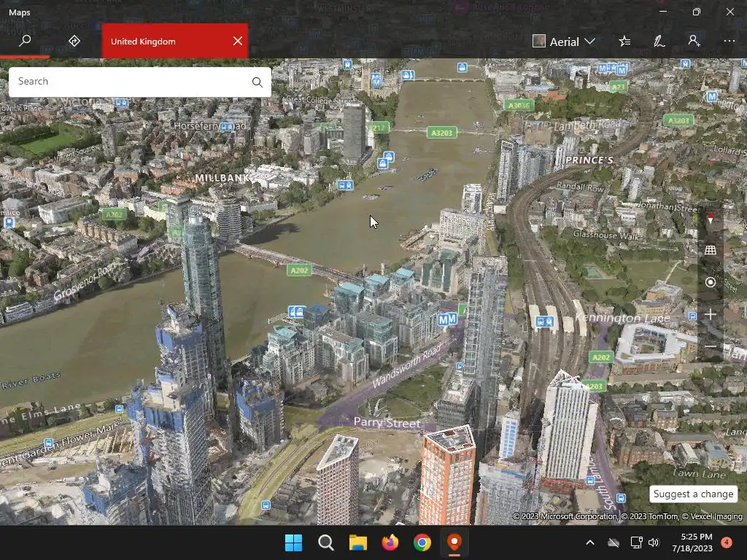The width and height of the screenshot is (747, 560).
Task: Click the Wandsworth Road label
Action: click(x=407, y=366)
